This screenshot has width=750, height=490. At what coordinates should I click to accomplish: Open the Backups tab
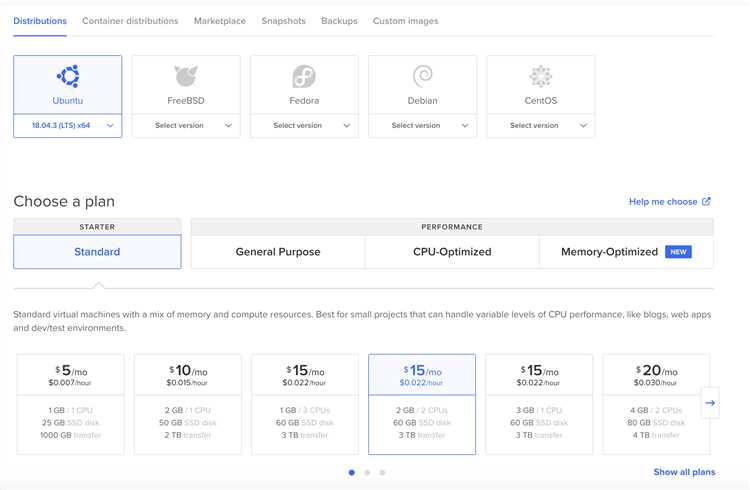(x=339, y=21)
